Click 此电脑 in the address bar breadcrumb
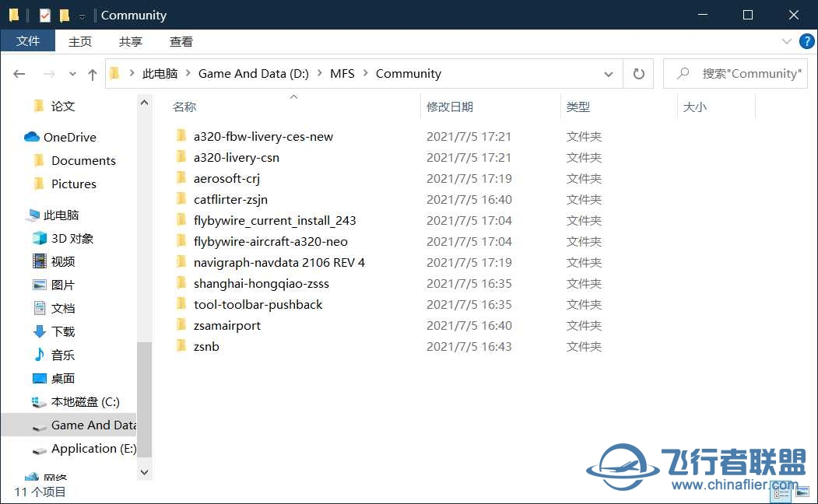818x504 pixels. (x=160, y=73)
